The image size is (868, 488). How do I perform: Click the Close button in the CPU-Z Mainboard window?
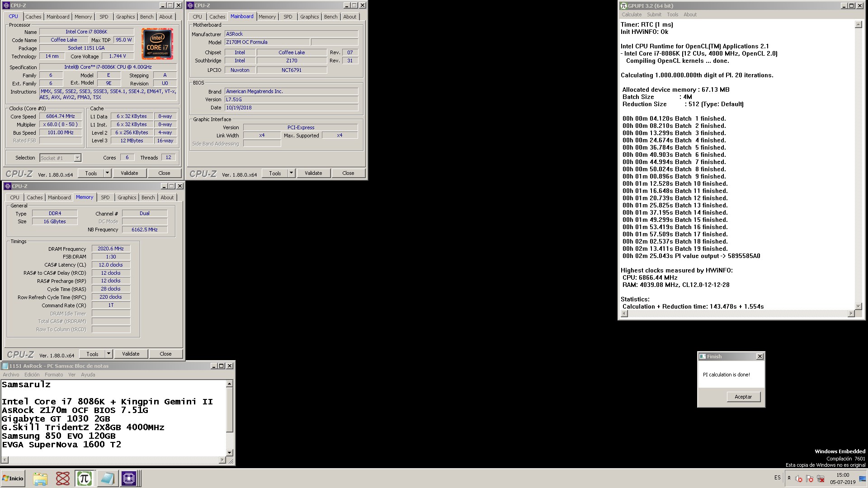pos(348,173)
